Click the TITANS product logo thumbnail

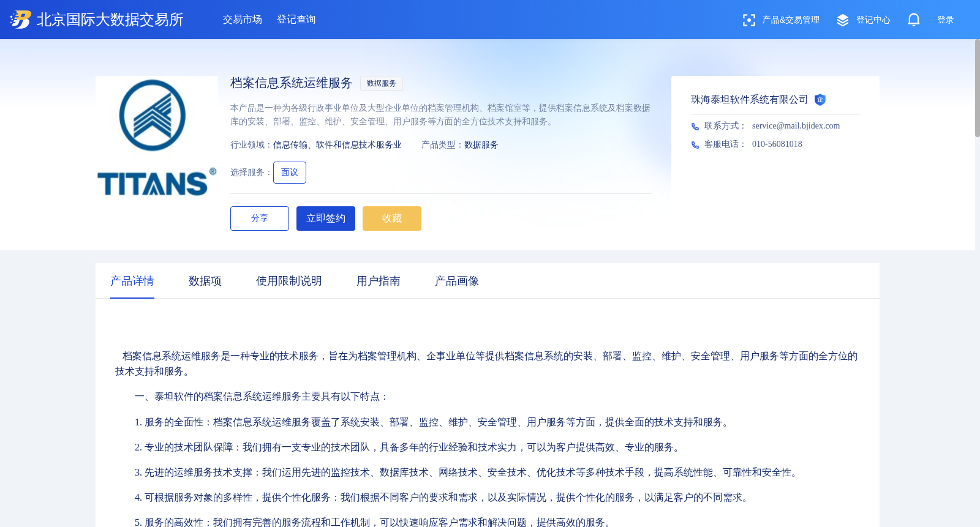[157, 137]
